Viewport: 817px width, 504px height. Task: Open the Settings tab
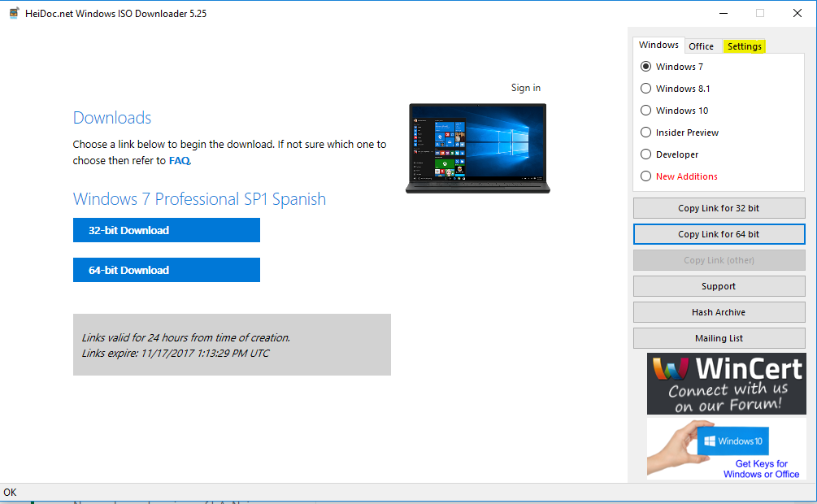coord(744,46)
